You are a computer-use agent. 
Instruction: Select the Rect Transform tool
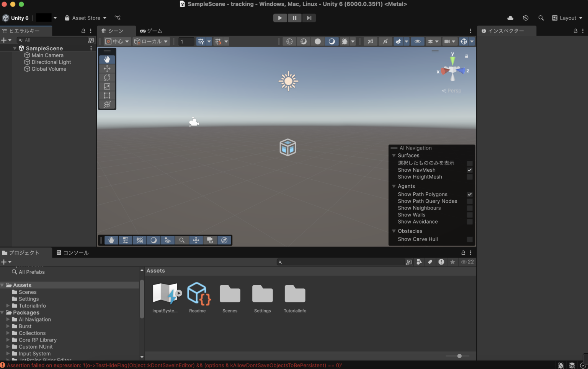[x=107, y=95]
